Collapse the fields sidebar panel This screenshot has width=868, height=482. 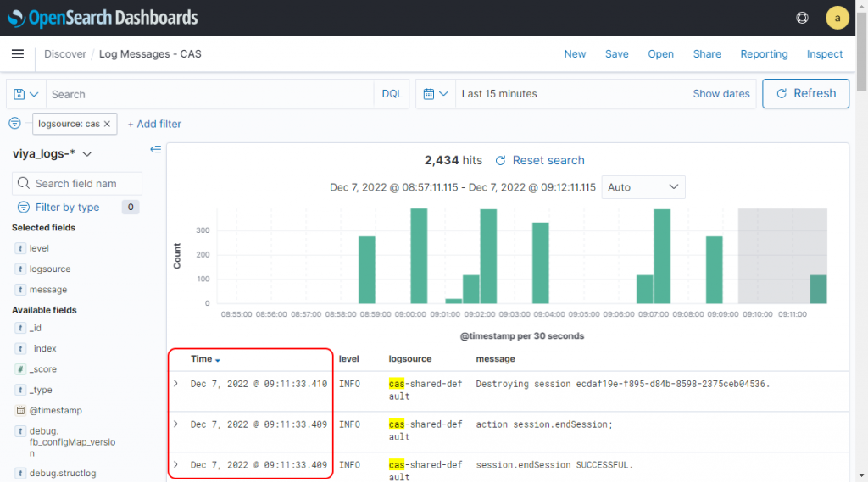[155, 150]
